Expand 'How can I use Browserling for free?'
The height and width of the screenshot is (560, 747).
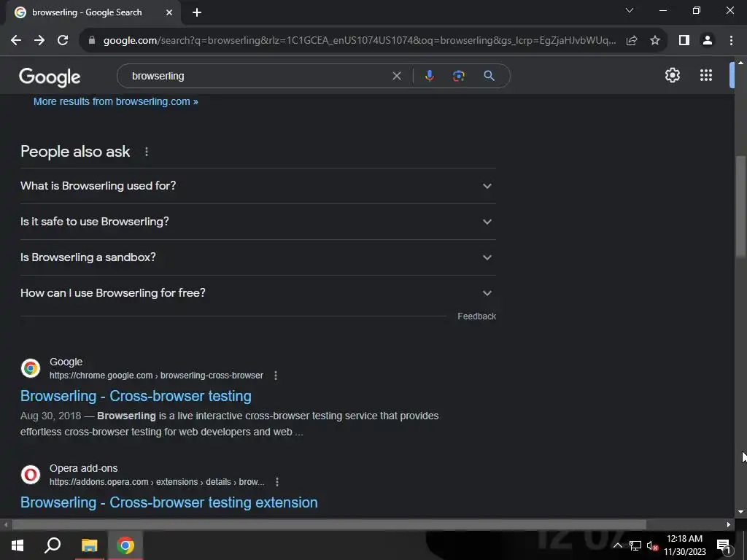pos(258,293)
